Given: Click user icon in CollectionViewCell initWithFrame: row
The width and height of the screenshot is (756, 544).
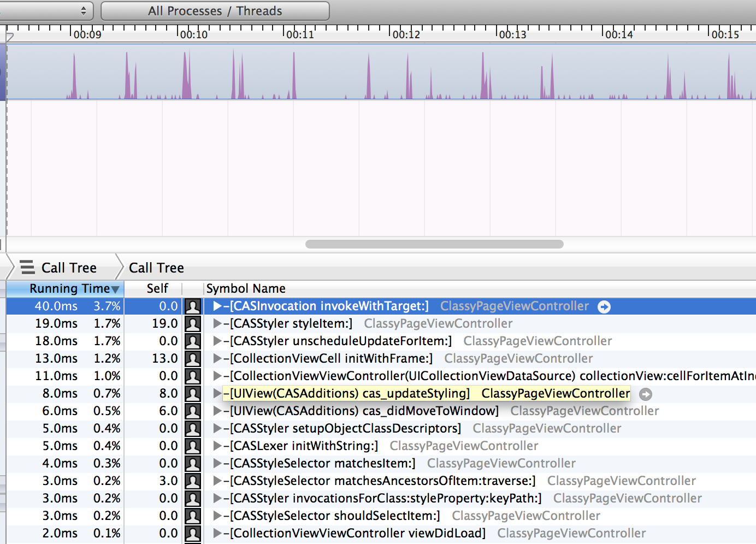Looking at the screenshot, I should click(x=193, y=359).
